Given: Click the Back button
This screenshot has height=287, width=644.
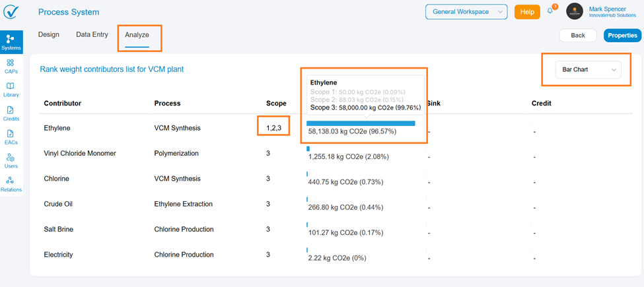Looking at the screenshot, I should [577, 36].
